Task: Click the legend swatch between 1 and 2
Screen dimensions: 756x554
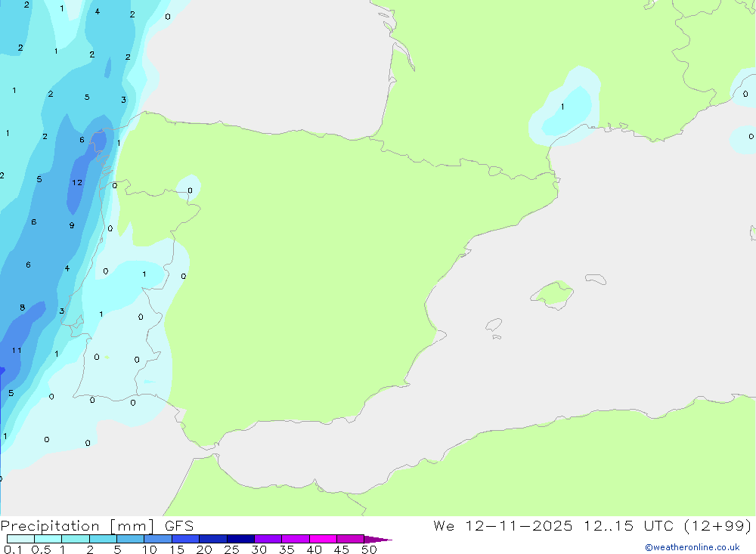Action: (75, 539)
